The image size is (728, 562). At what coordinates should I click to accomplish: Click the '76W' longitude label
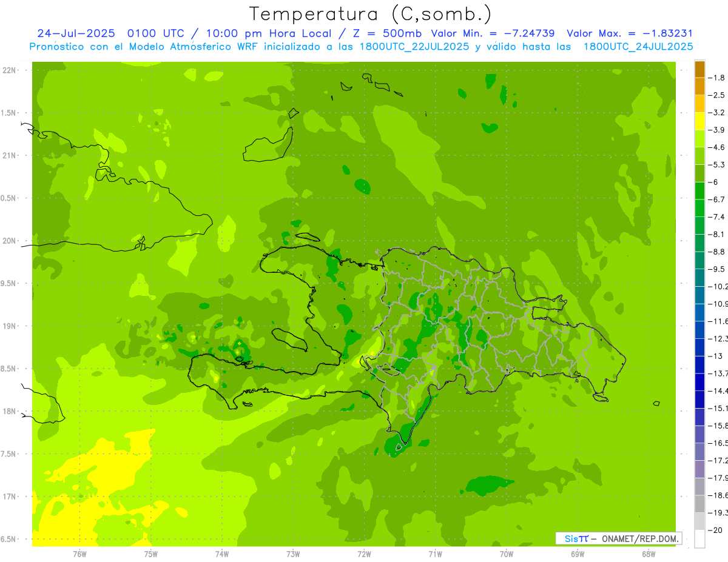(x=79, y=554)
